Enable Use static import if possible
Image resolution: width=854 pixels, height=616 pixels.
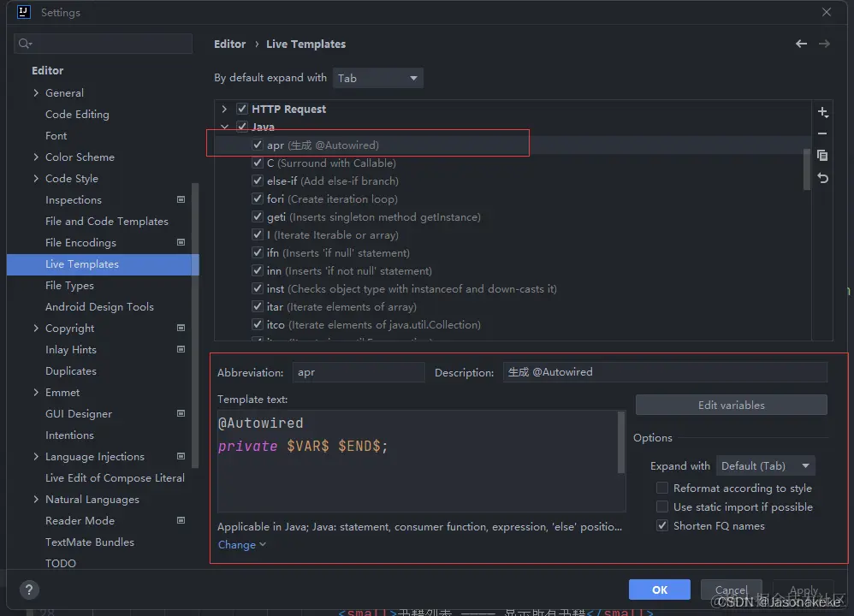662,506
